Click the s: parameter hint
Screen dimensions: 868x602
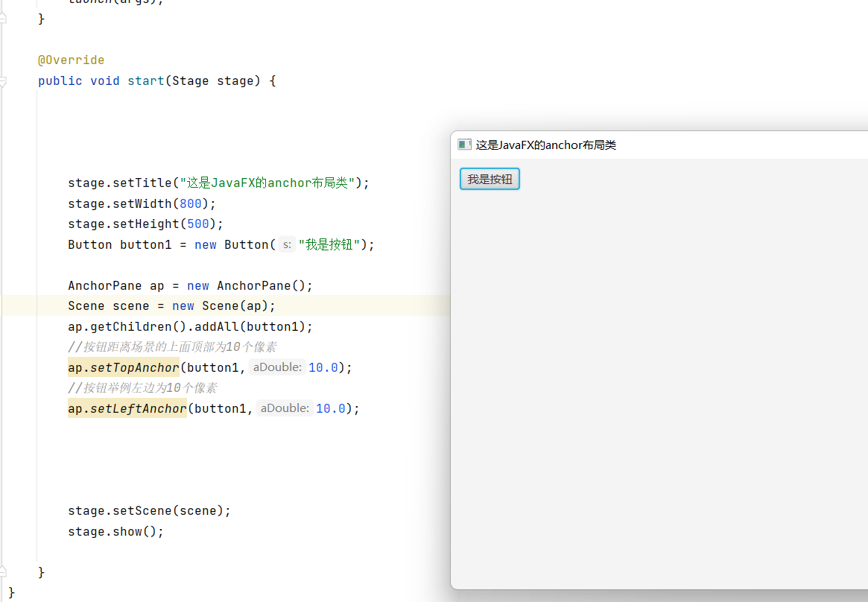pyautogui.click(x=287, y=244)
